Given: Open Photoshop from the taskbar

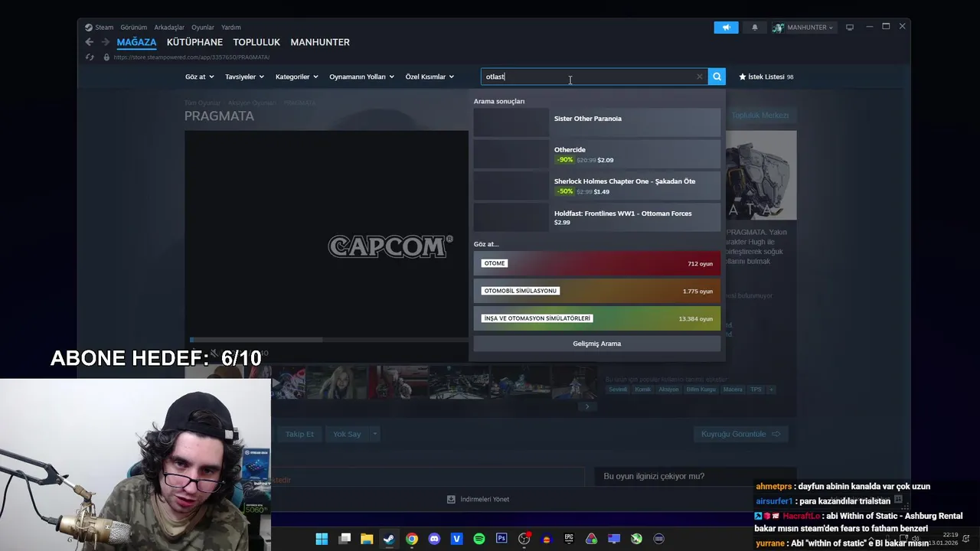Looking at the screenshot, I should click(x=501, y=539).
